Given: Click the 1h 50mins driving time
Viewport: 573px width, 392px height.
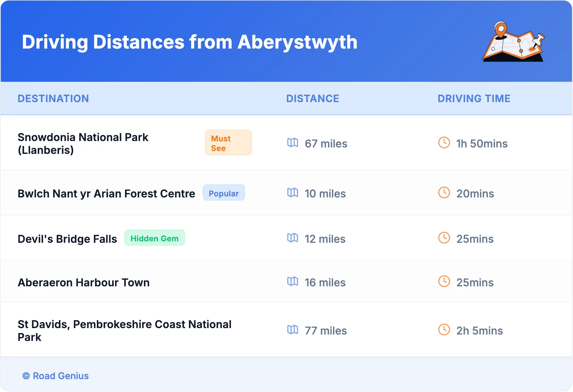Looking at the screenshot, I should pos(482,144).
